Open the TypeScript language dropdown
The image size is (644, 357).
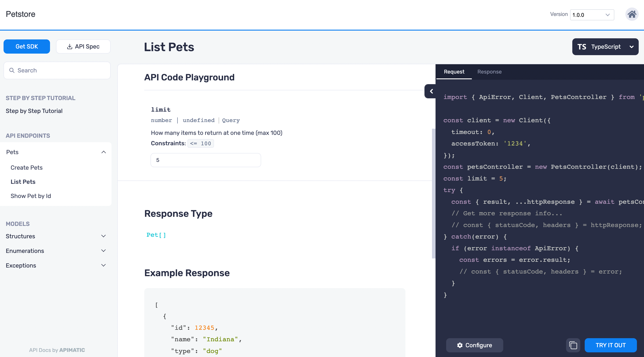[x=605, y=47]
